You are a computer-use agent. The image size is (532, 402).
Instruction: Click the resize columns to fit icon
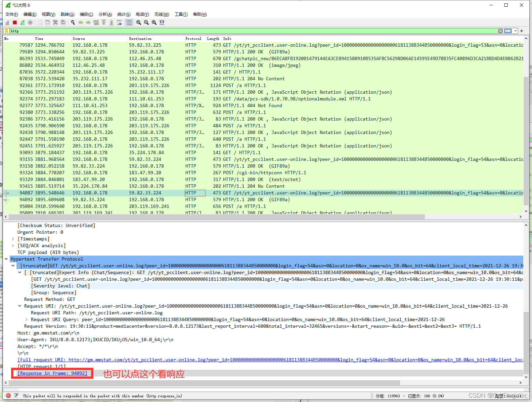[162, 23]
